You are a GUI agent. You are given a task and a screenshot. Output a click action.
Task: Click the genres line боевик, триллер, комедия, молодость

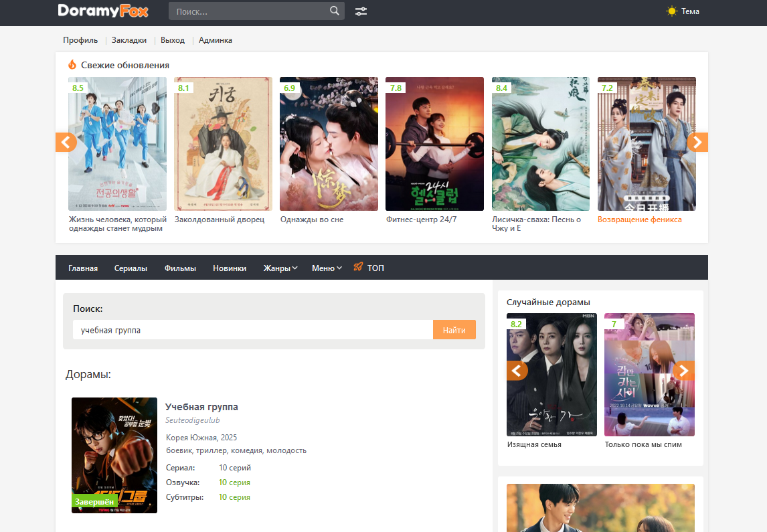point(236,450)
